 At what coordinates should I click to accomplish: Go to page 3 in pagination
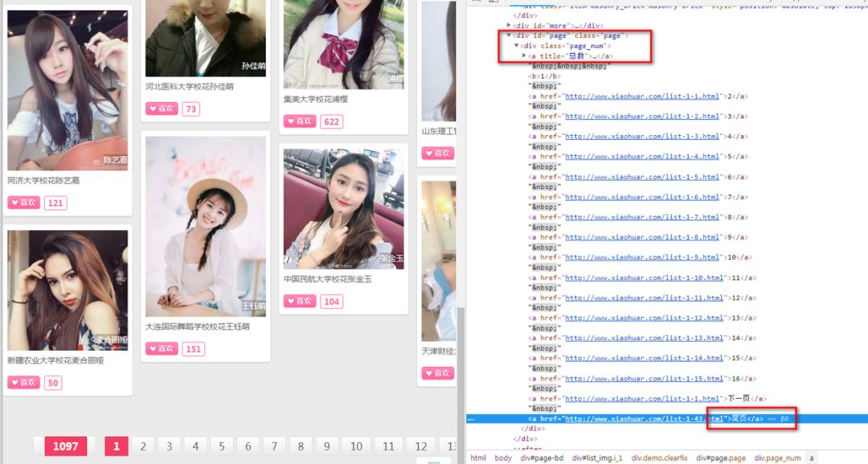(x=170, y=446)
